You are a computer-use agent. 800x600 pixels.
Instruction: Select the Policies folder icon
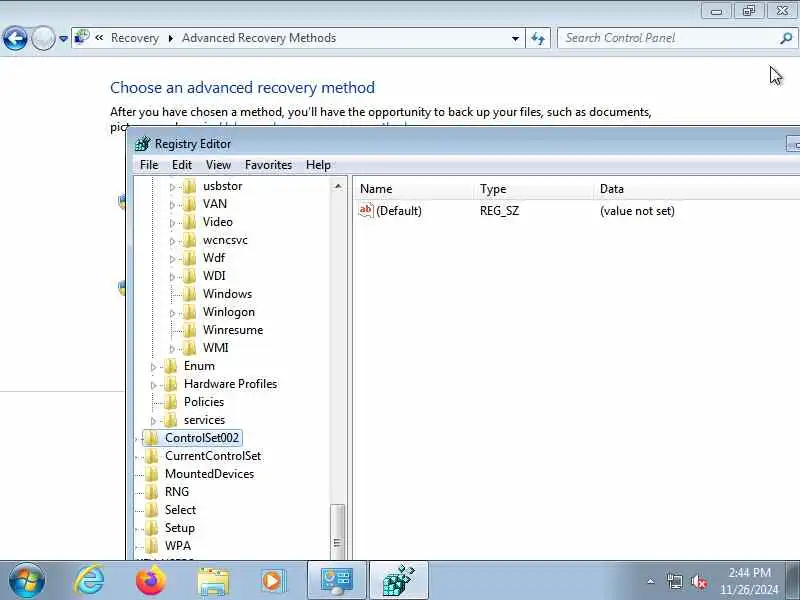pyautogui.click(x=170, y=402)
